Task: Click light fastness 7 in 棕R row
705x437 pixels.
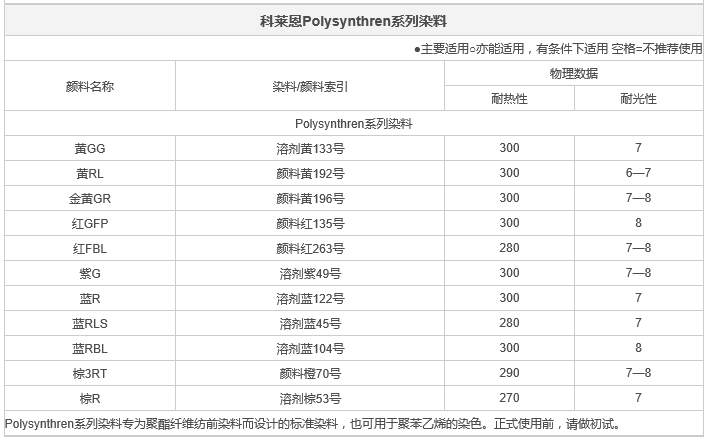Action: 638,398
